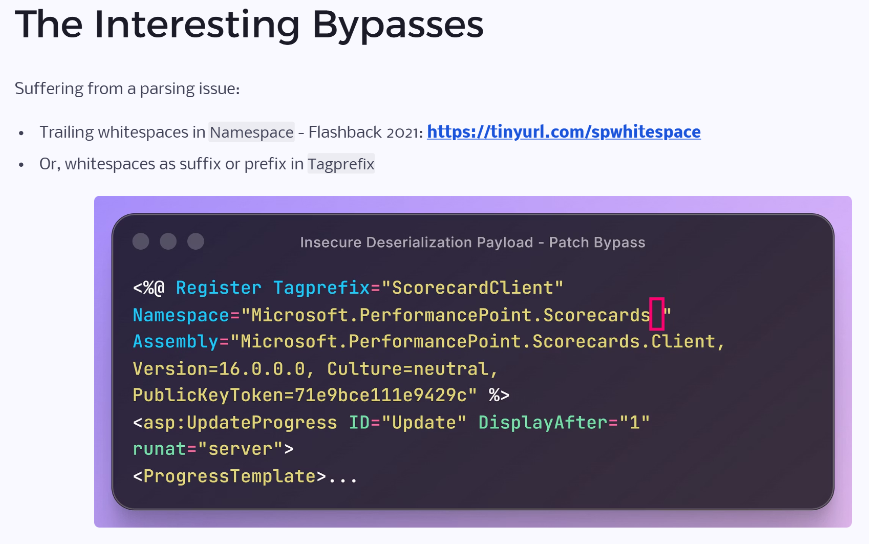The height and width of the screenshot is (544, 869).
Task: Click the code line "Version=16.0.0.0, Culture=neutral,"
Action: point(315,368)
